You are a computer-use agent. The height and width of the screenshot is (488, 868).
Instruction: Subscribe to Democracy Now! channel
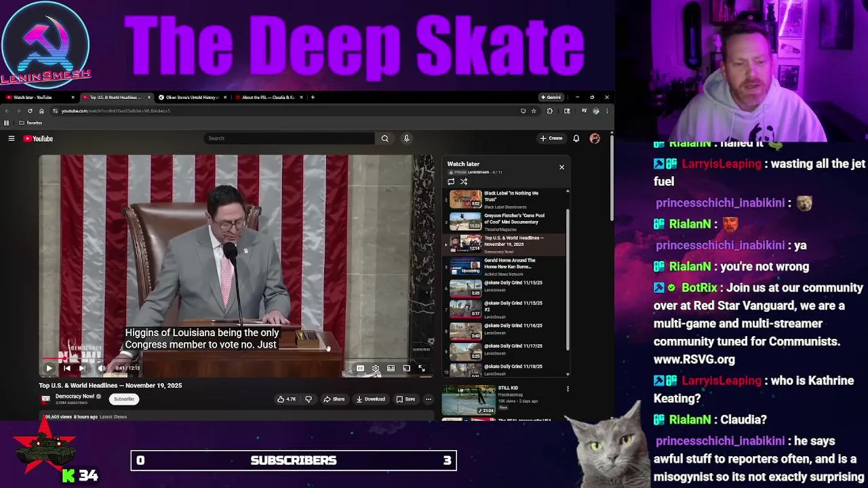click(x=124, y=399)
